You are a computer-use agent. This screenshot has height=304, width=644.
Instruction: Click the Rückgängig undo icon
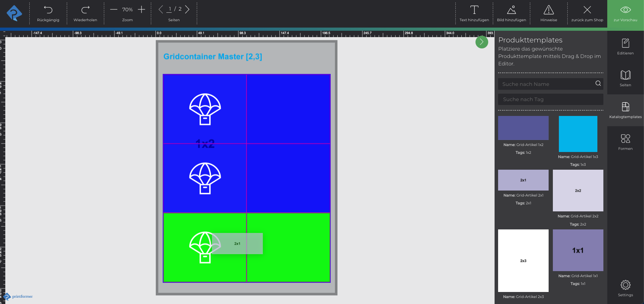pos(48,10)
